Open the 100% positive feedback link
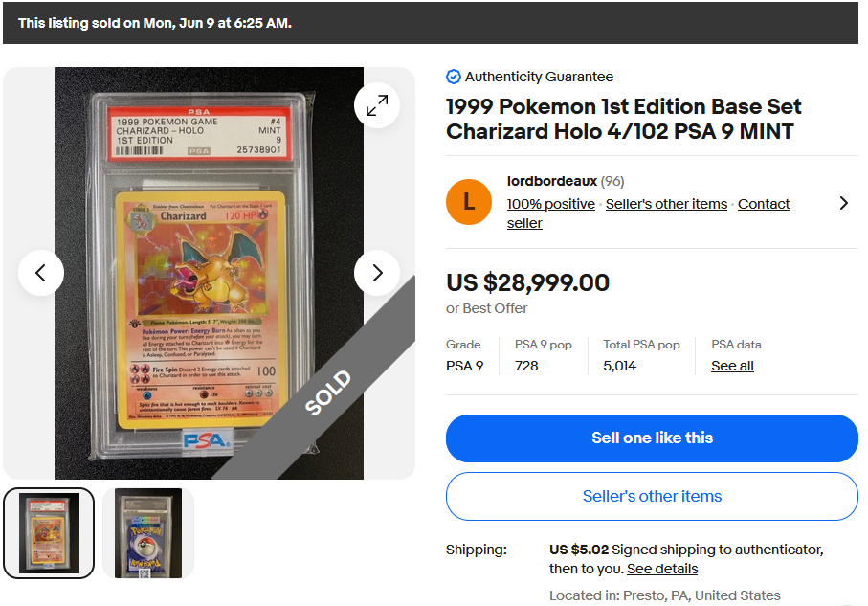The width and height of the screenshot is (868, 606). 551,204
